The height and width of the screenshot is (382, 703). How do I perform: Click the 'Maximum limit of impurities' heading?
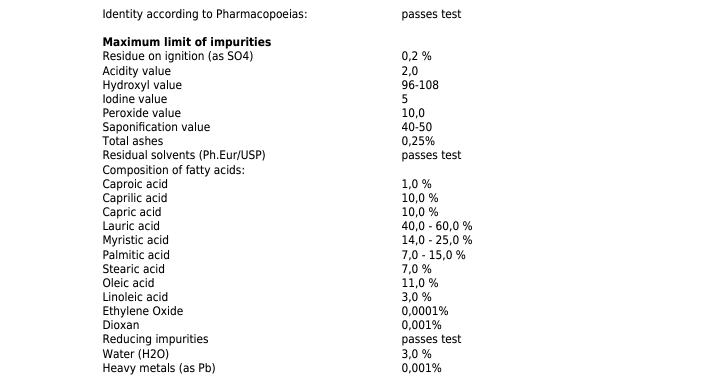click(187, 42)
